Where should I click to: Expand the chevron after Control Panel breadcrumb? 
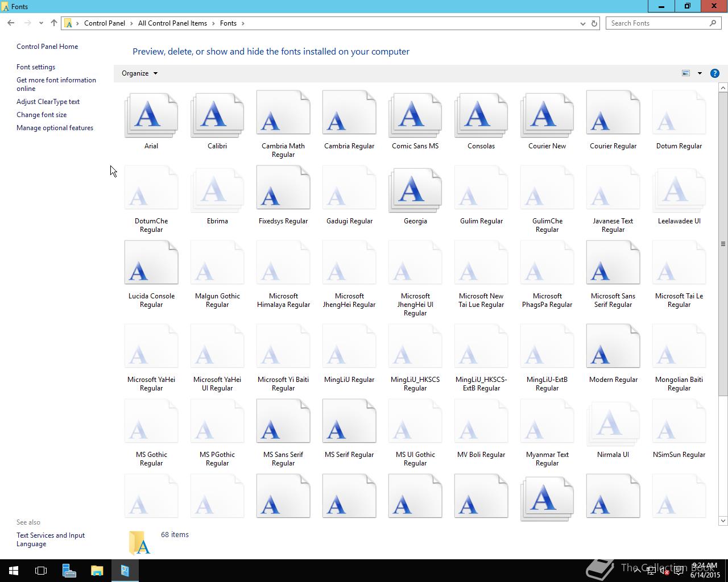[x=131, y=23]
